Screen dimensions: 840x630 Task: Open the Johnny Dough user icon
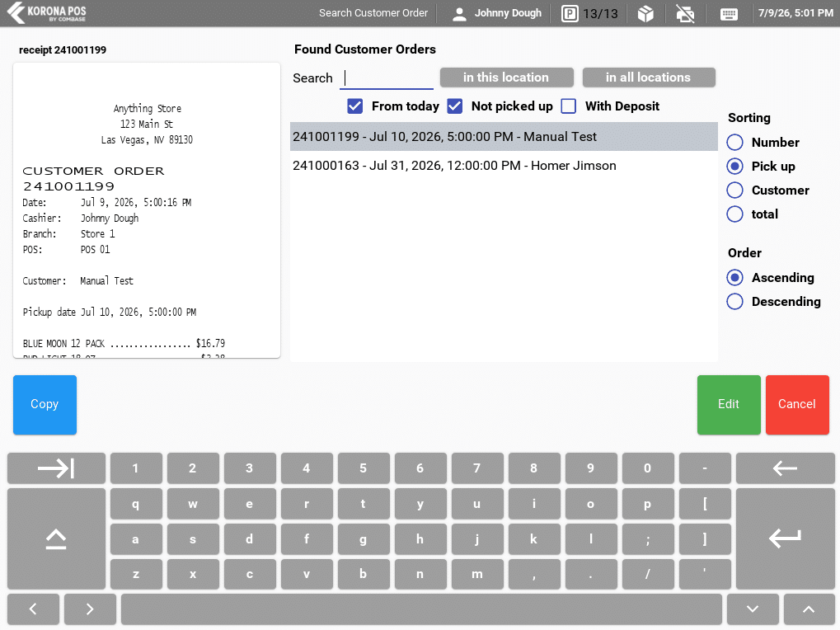[x=459, y=13]
